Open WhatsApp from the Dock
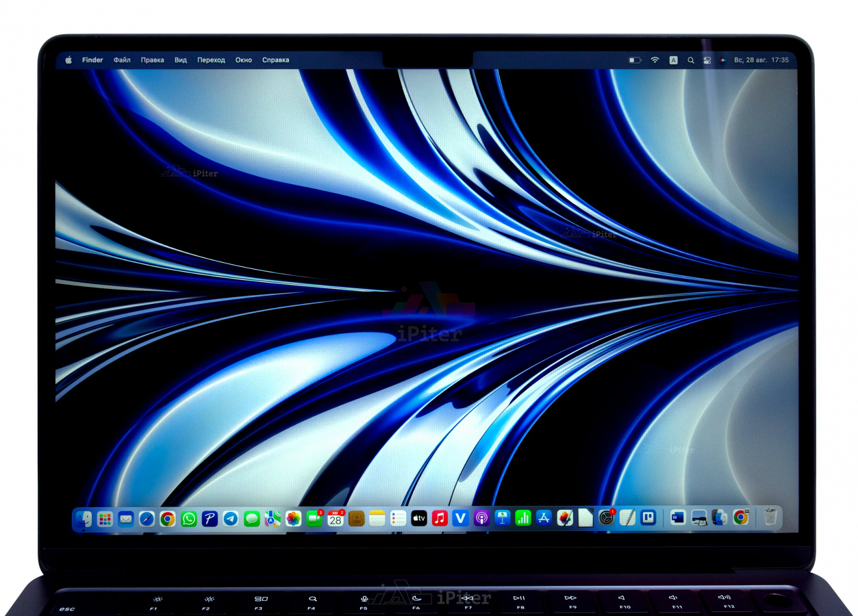 pyautogui.click(x=189, y=519)
